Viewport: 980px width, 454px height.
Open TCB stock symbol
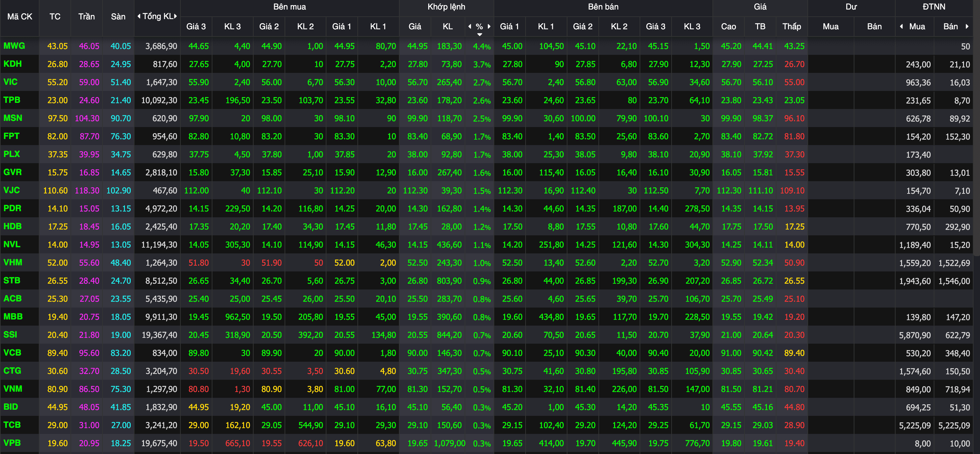pyautogui.click(x=12, y=425)
